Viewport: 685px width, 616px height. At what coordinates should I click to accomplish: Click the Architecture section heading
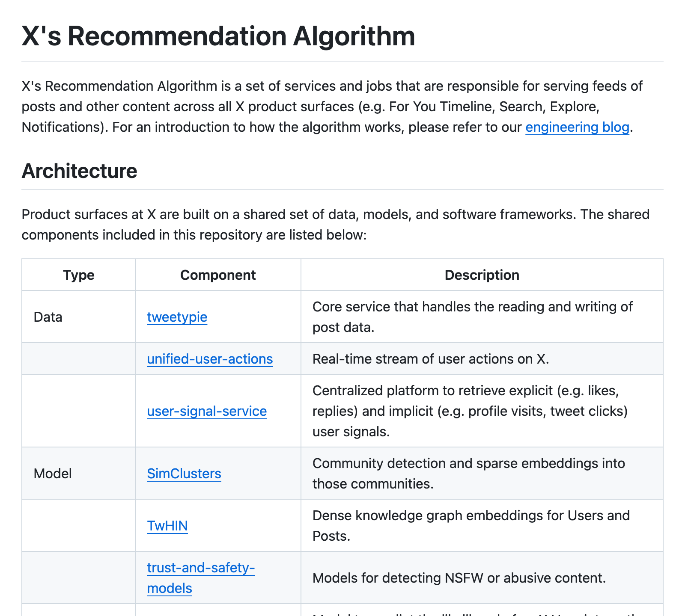[80, 171]
